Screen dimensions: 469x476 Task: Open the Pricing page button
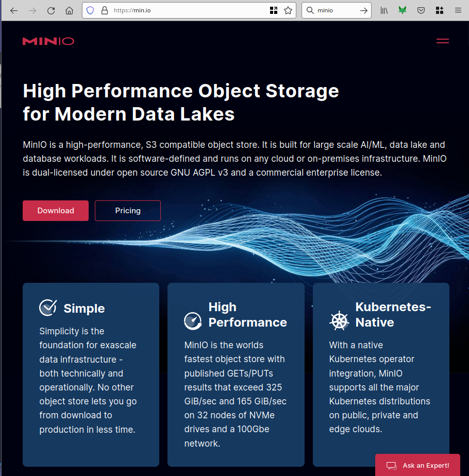point(128,211)
